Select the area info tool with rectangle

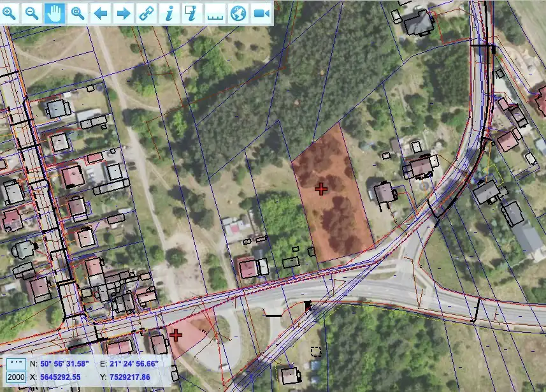tap(192, 13)
